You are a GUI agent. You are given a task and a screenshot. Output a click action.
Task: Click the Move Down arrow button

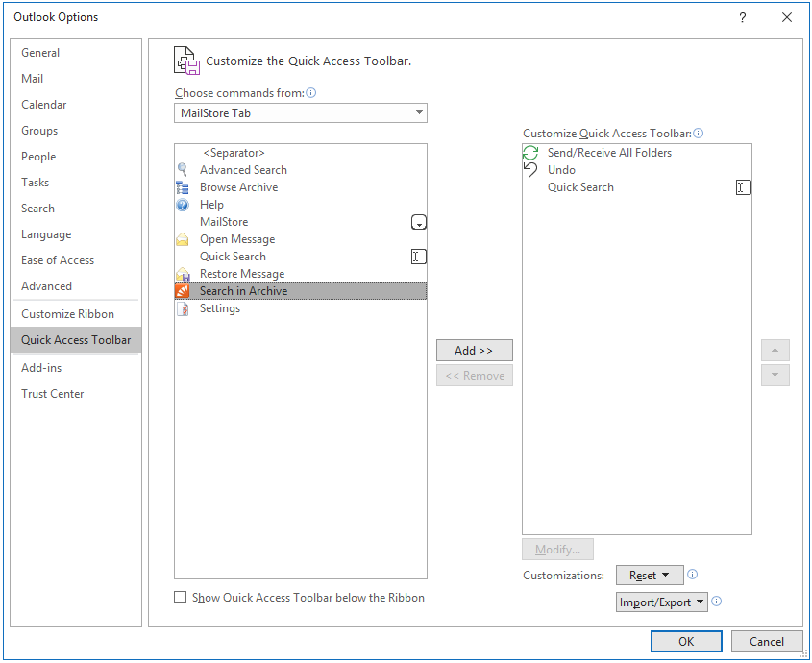(x=775, y=375)
